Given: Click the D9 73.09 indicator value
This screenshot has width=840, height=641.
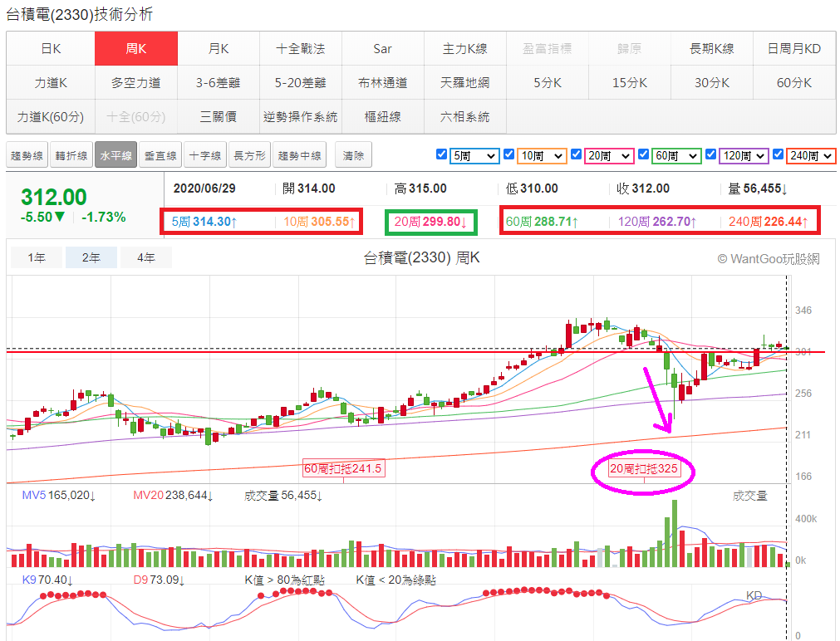Looking at the screenshot, I should 159,580.
